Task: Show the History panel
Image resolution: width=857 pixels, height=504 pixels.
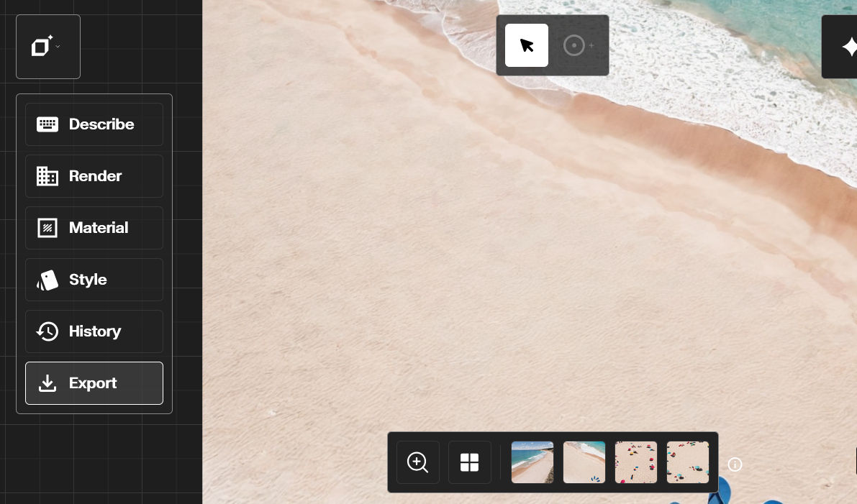Action: (94, 331)
